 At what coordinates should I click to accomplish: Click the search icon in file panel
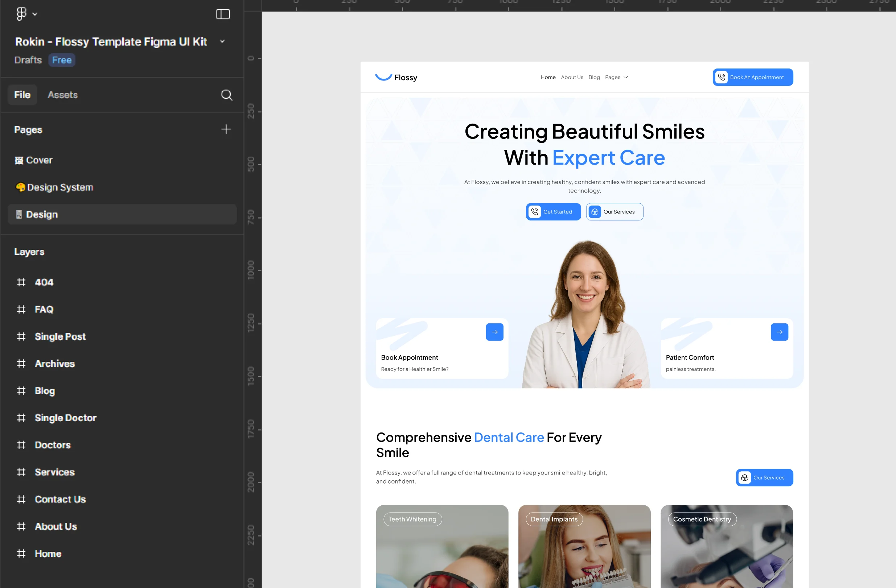(x=226, y=95)
